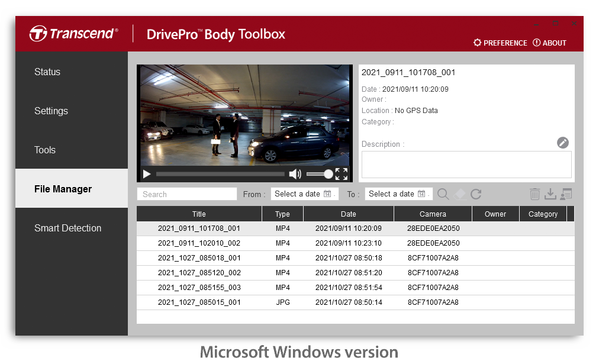Screen dimensions: 599x364
Task: Play the video preview
Action: [x=147, y=174]
